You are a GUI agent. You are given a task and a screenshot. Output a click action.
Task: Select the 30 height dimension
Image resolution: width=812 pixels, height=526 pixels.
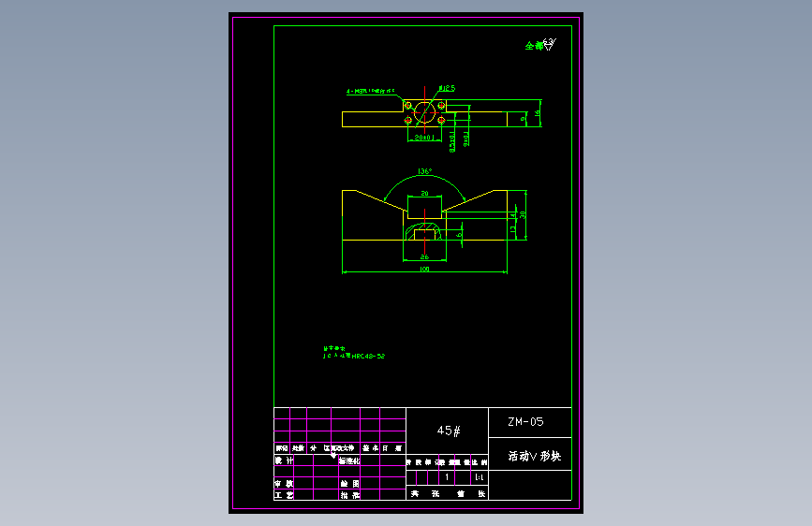tap(523, 214)
